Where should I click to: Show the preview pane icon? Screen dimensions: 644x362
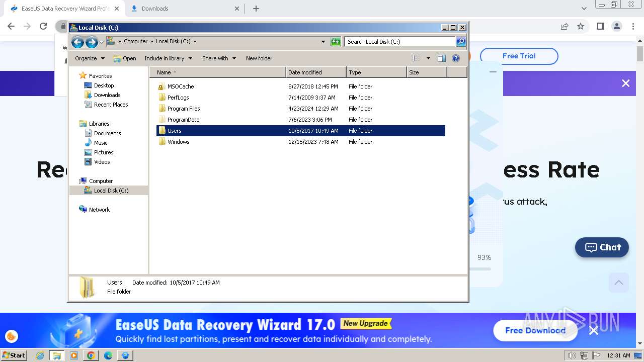(x=442, y=58)
